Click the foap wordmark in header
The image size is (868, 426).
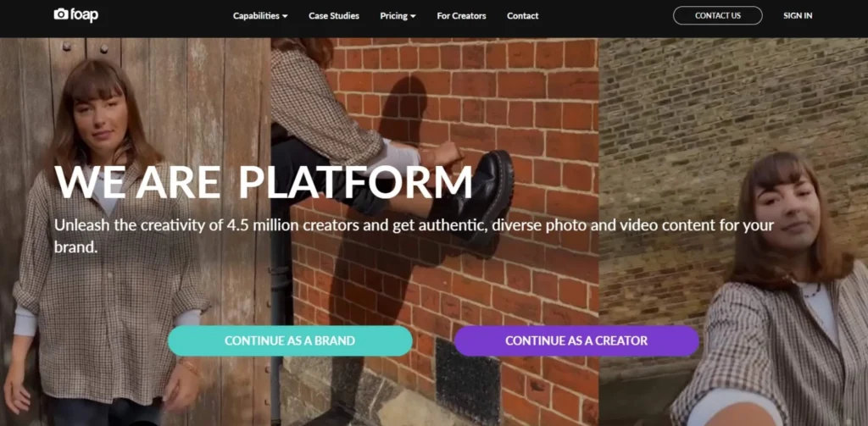pyautogui.click(x=84, y=15)
